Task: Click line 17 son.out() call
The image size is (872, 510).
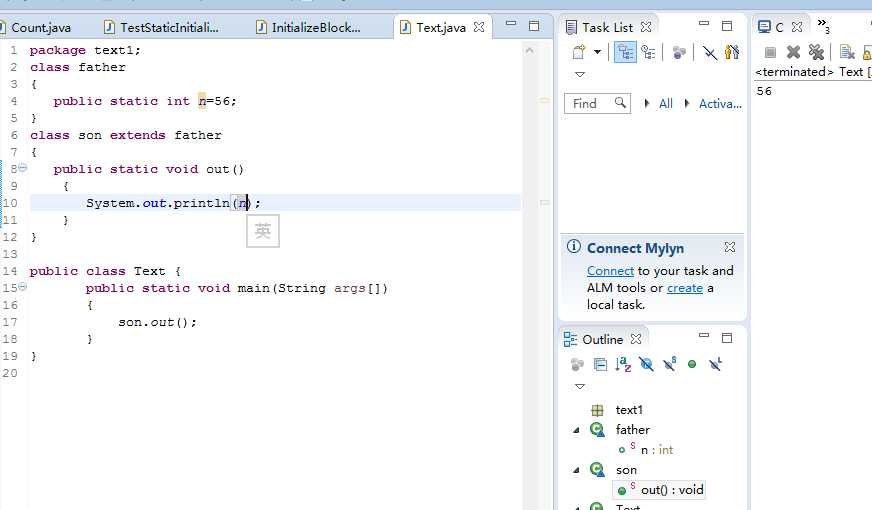Action: click(157, 322)
